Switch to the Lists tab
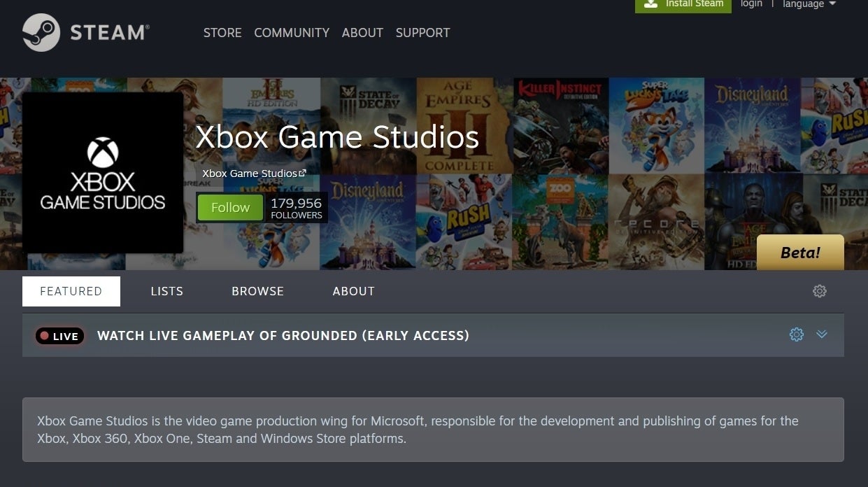 166,291
